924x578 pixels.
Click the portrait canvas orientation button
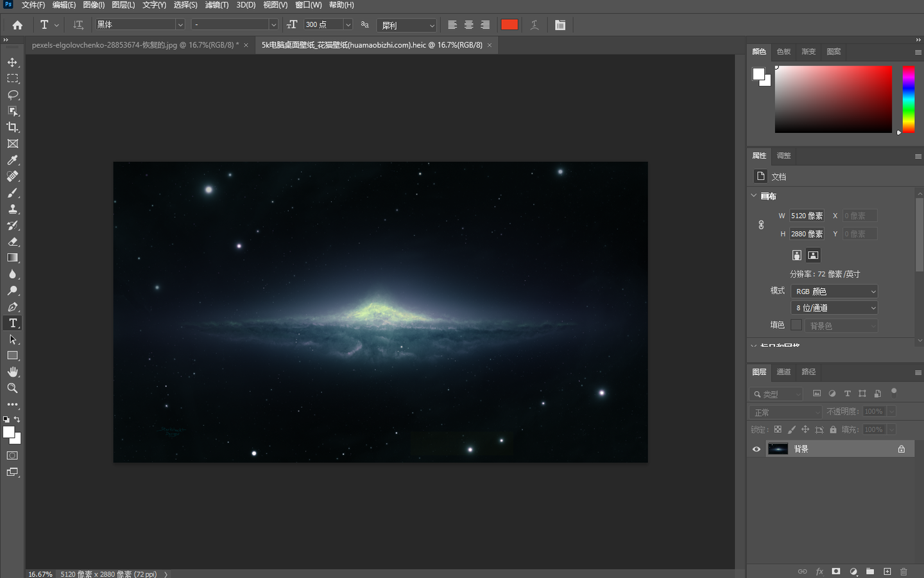796,255
